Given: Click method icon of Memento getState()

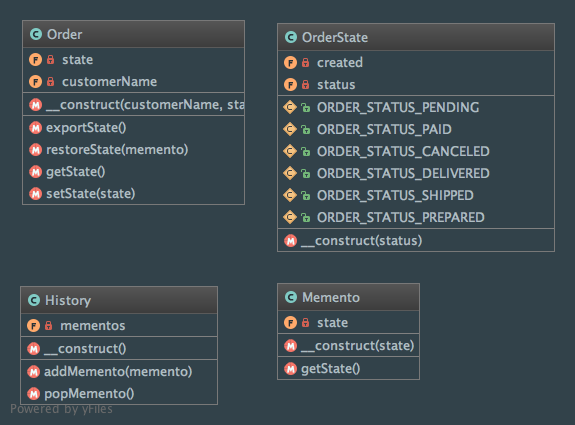Looking at the screenshot, I should [x=290, y=369].
